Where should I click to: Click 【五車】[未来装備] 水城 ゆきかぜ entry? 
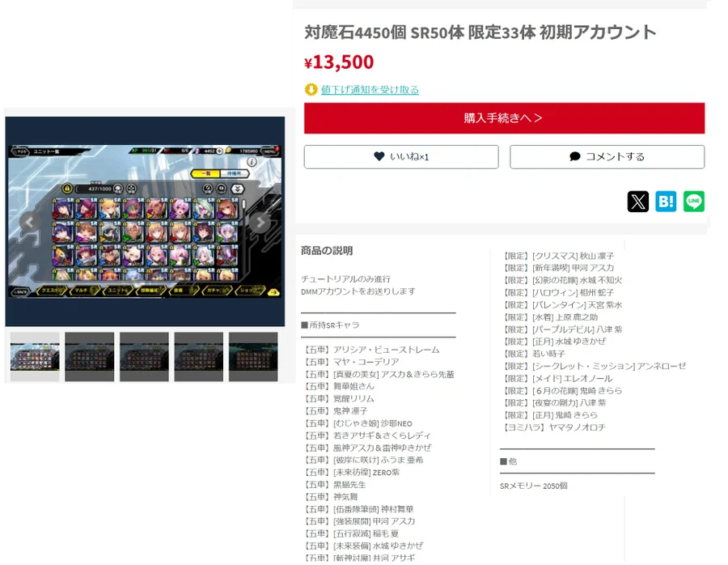362,546
